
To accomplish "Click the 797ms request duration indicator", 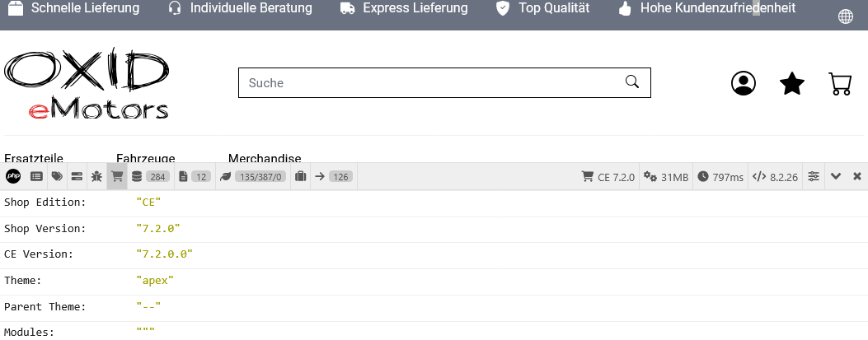I will (720, 177).
